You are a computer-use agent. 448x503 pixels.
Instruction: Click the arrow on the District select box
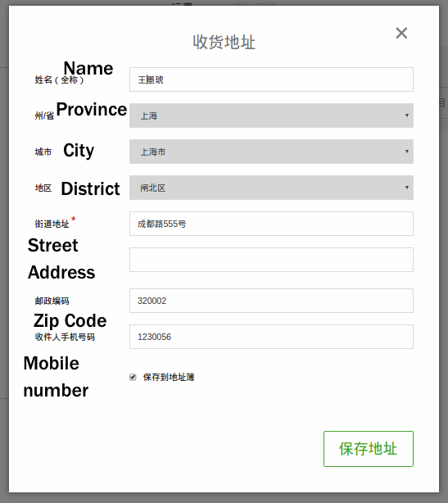click(406, 188)
